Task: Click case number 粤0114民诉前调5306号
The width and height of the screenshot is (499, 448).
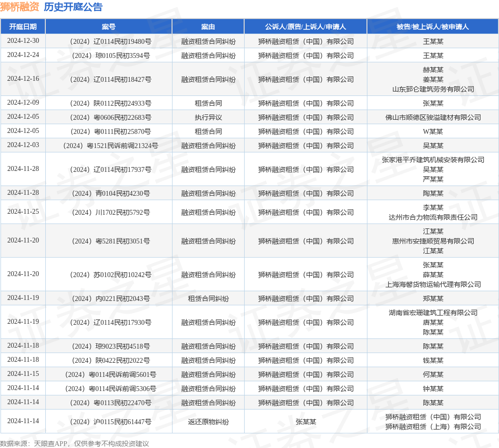Action: (x=111, y=389)
